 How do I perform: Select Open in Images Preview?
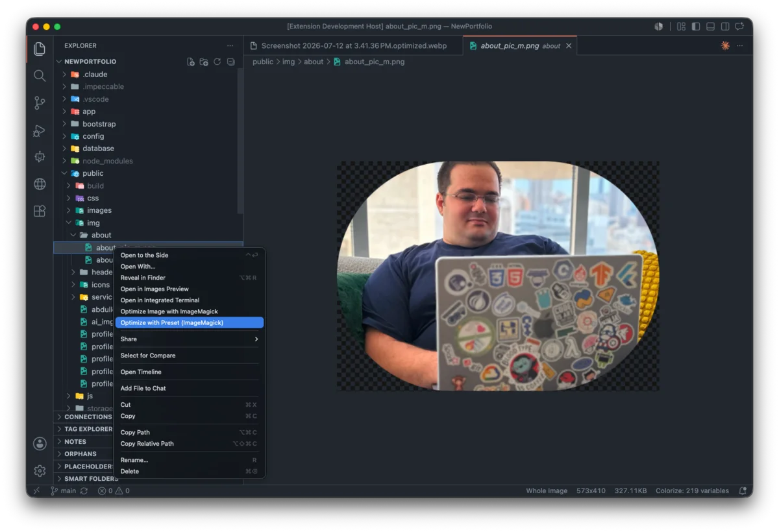click(x=189, y=289)
